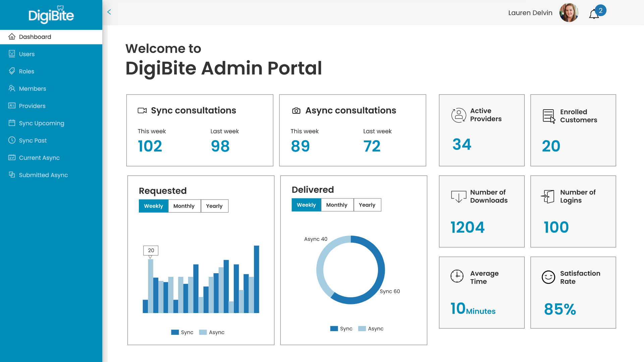Open the notifications bell
The image size is (644, 362).
click(594, 14)
